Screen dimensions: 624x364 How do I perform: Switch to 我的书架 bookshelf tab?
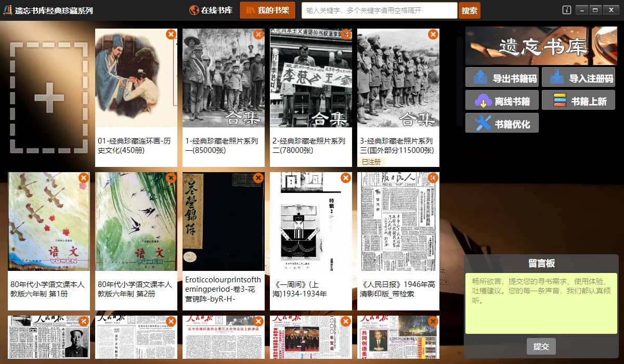point(267,10)
